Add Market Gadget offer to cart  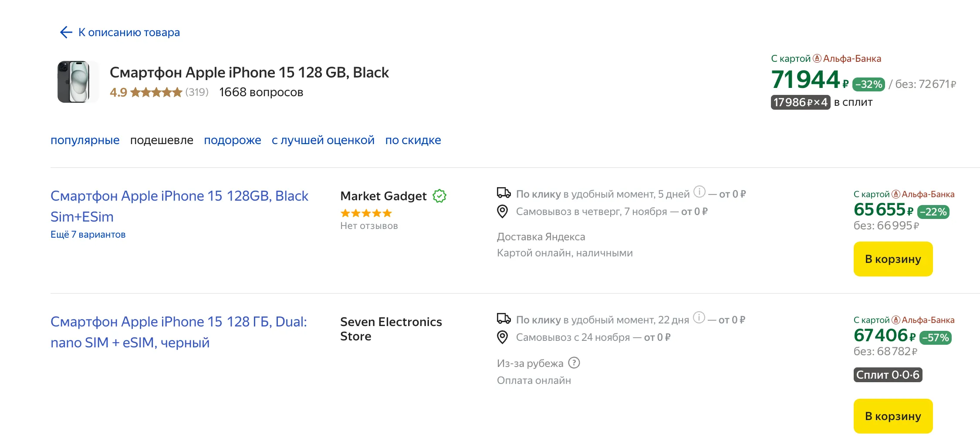(x=893, y=259)
